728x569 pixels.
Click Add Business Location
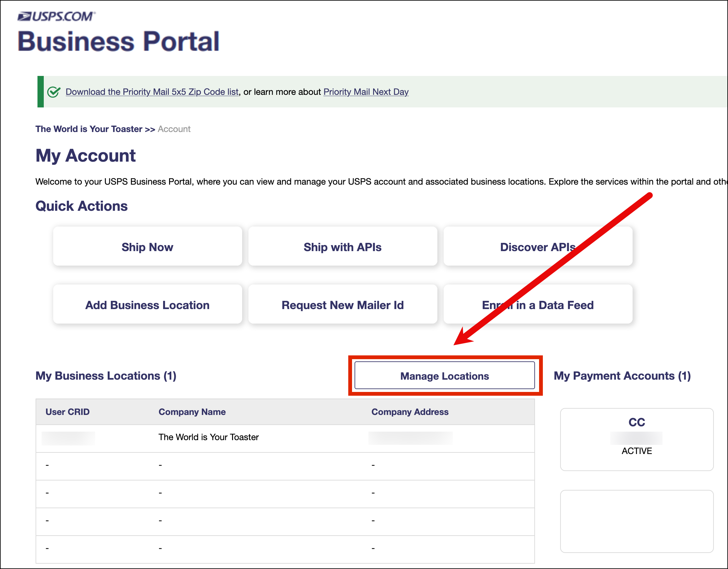[x=147, y=305]
